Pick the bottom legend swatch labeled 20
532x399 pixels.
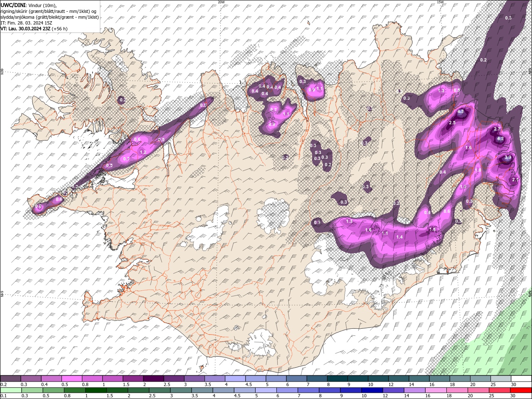(479, 390)
